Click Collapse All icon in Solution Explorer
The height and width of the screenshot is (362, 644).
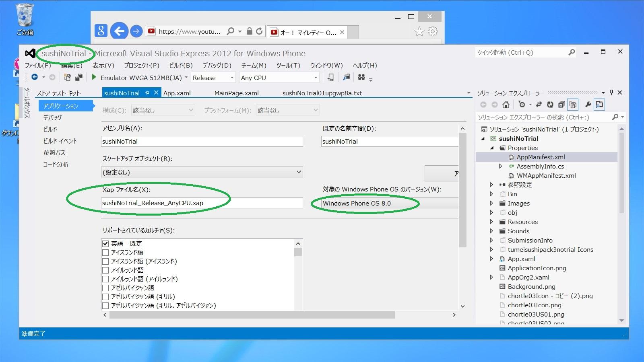tap(561, 105)
